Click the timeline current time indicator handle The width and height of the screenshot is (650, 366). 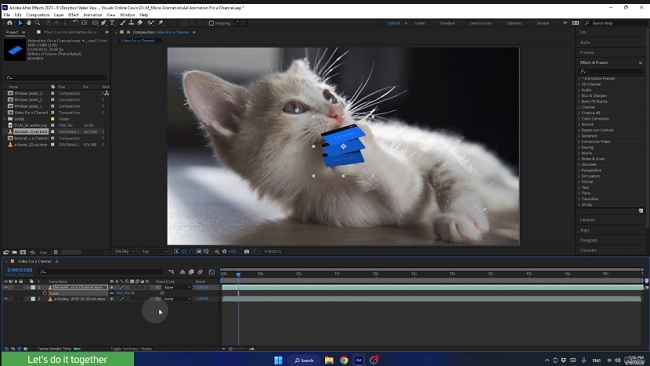[238, 274]
